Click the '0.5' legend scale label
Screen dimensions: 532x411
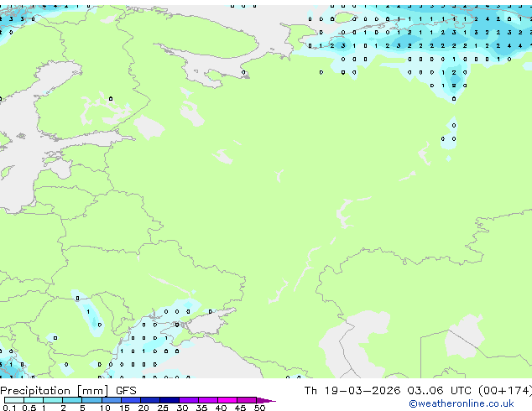coord(29,408)
